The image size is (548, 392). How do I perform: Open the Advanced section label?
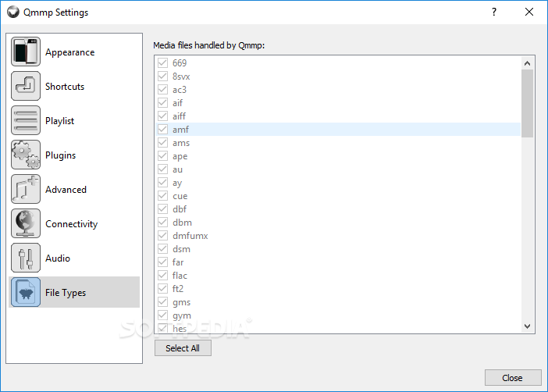(66, 190)
